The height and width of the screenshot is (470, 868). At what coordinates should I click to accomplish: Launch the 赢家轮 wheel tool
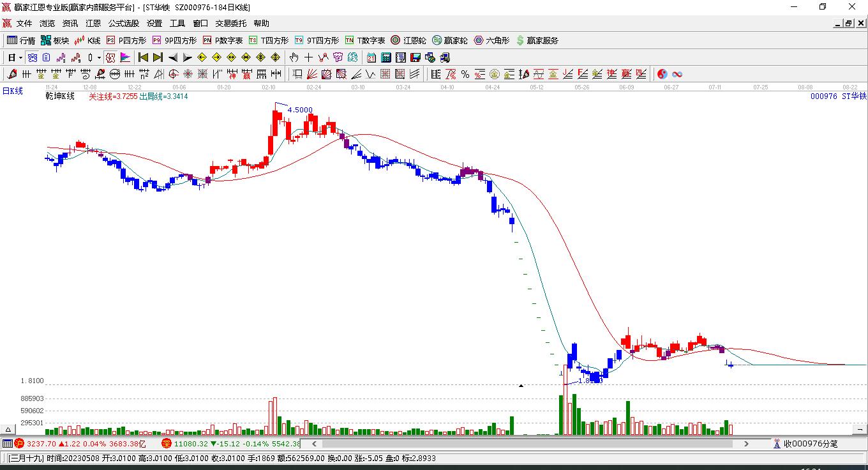pyautogui.click(x=450, y=40)
